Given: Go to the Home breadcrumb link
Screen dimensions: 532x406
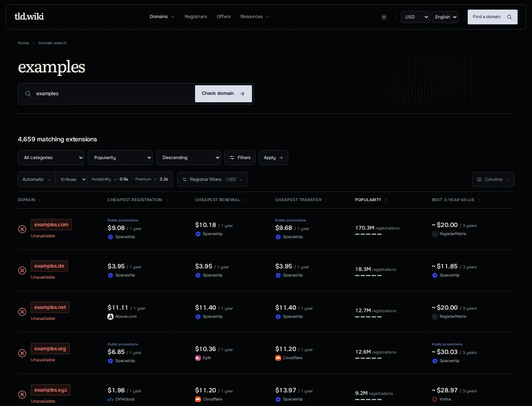Looking at the screenshot, I should coord(23,43).
